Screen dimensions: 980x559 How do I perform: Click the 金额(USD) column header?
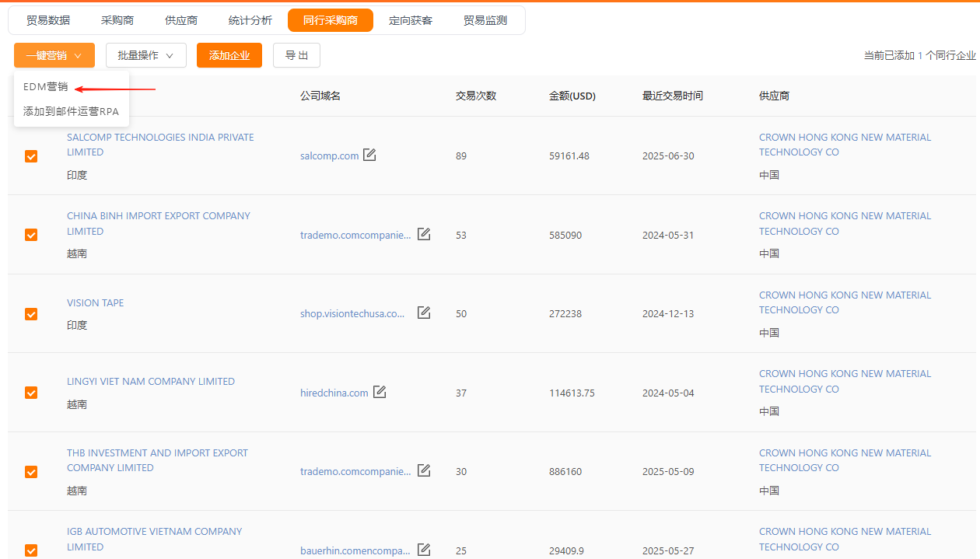click(572, 96)
